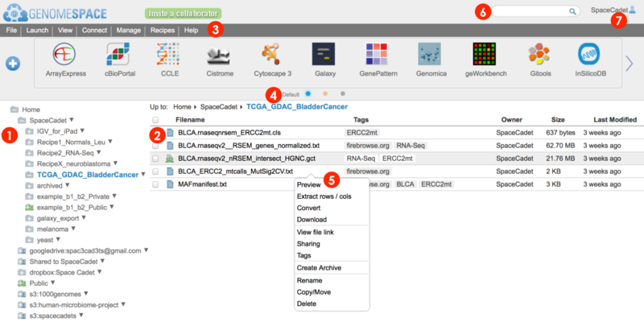Click the blue plus add-tool icon
The width and height of the screenshot is (644, 322).
[x=13, y=64]
